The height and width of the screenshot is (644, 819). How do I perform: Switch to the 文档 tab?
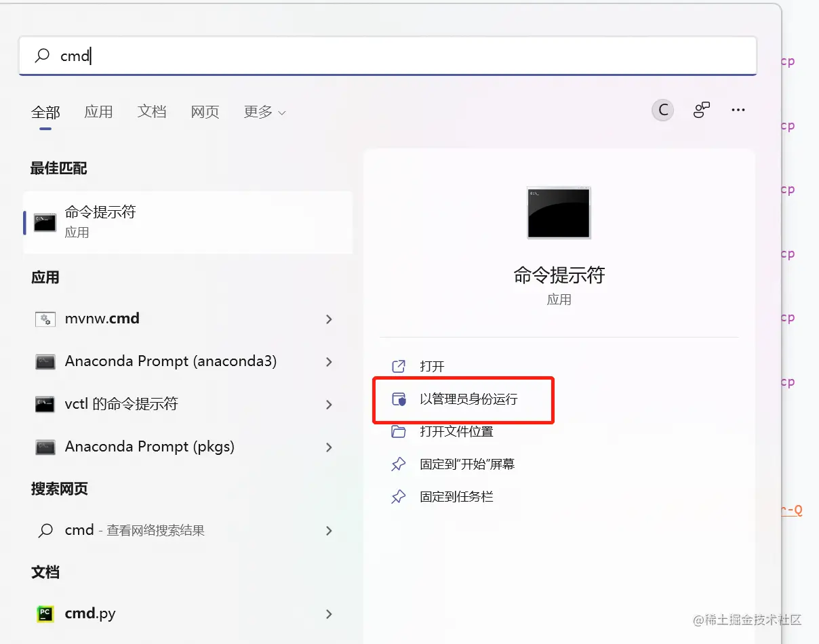point(152,113)
